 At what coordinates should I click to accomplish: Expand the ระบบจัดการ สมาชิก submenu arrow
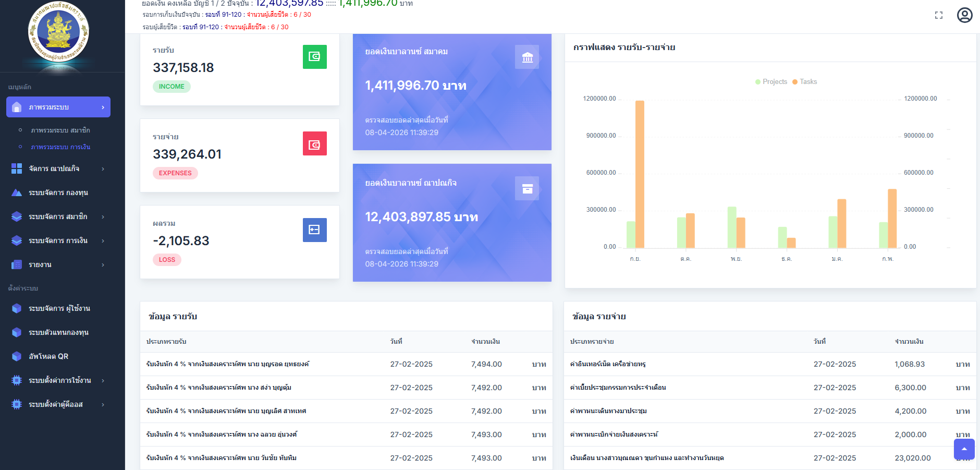tap(103, 216)
